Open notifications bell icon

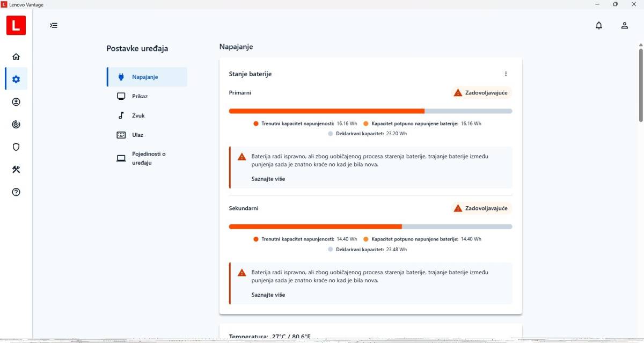(599, 25)
